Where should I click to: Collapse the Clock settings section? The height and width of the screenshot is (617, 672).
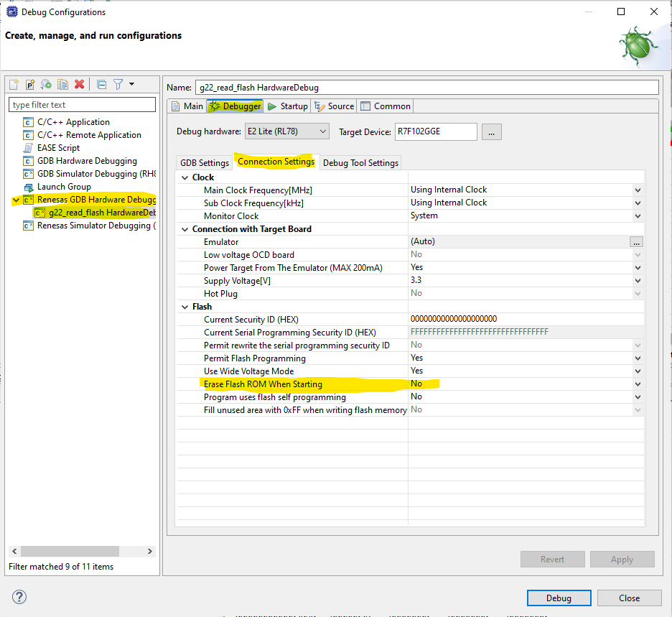(185, 177)
